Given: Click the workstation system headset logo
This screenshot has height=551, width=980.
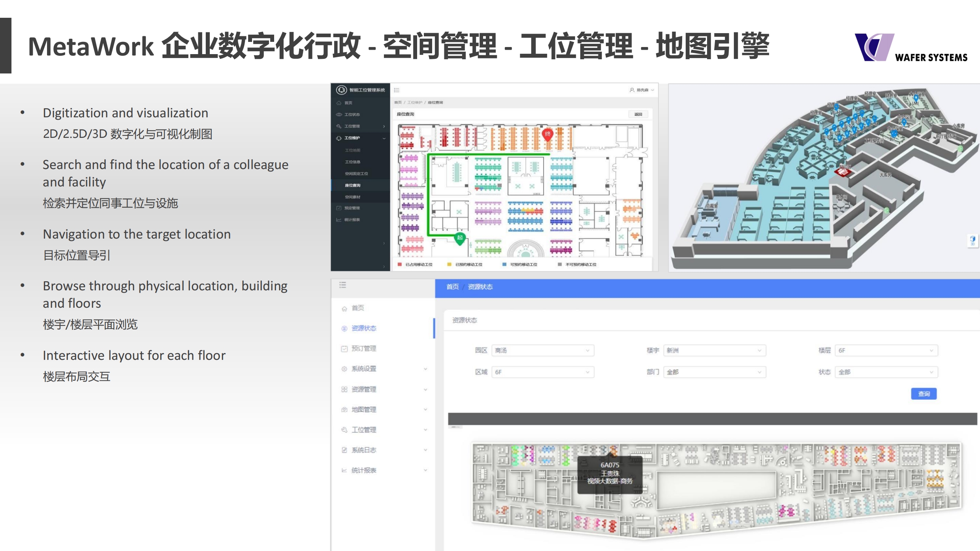Looking at the screenshot, I should 341,90.
